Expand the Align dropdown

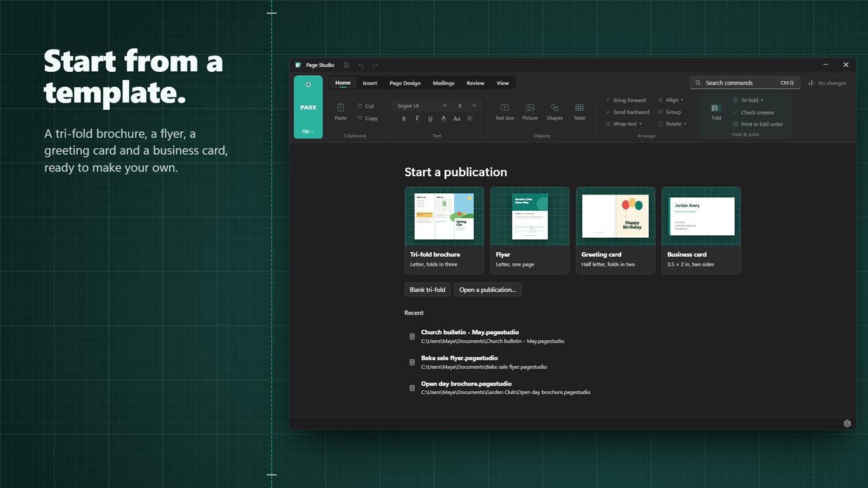[670, 100]
